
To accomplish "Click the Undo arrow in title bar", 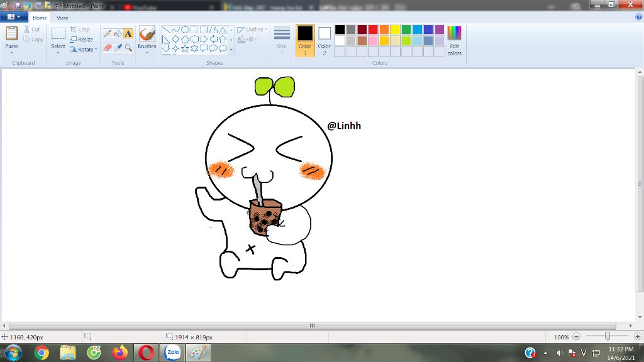I will coord(28,6).
